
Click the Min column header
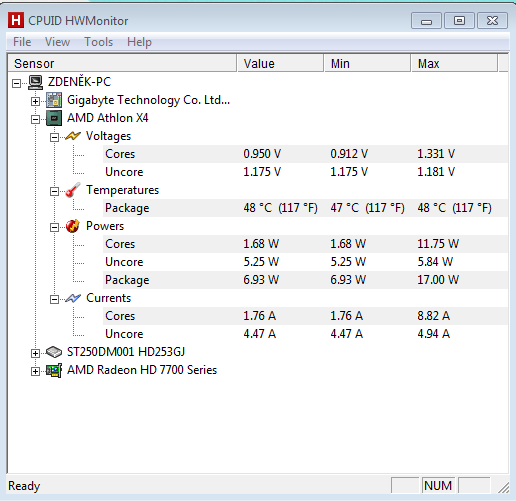pos(367,63)
